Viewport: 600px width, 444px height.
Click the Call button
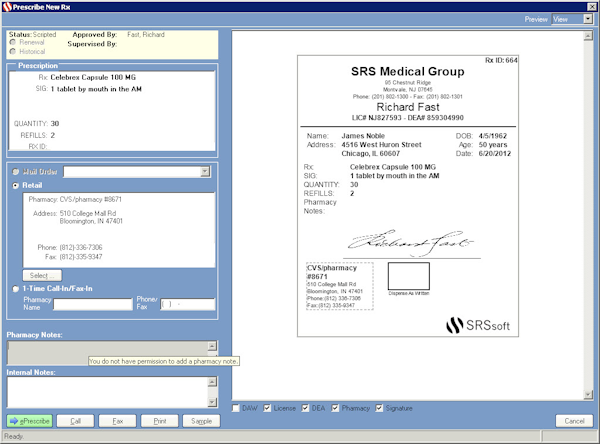[75, 421]
